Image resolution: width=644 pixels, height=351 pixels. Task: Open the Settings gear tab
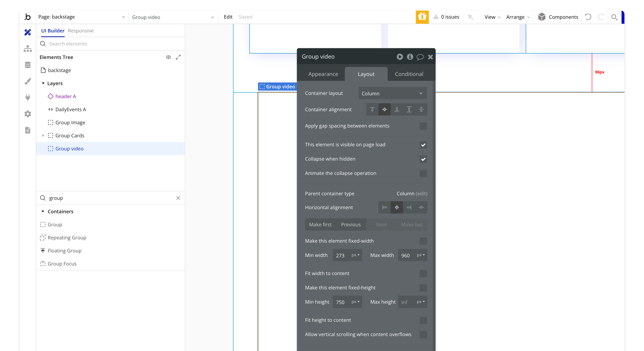28,114
